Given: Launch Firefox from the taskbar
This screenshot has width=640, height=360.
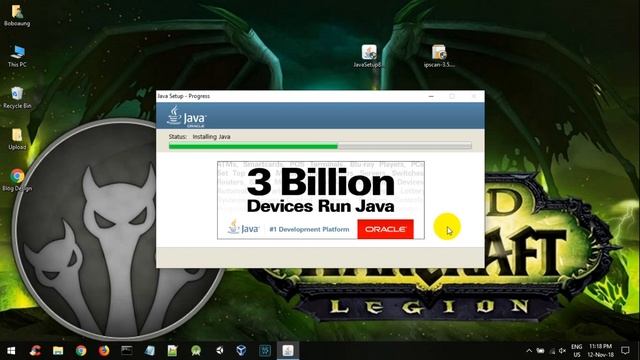Looking at the screenshot, I should [104, 351].
